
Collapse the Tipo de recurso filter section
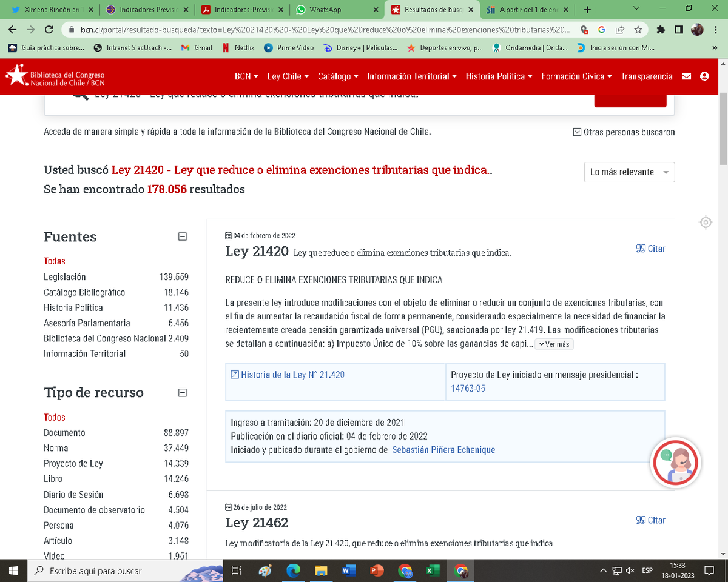(182, 393)
